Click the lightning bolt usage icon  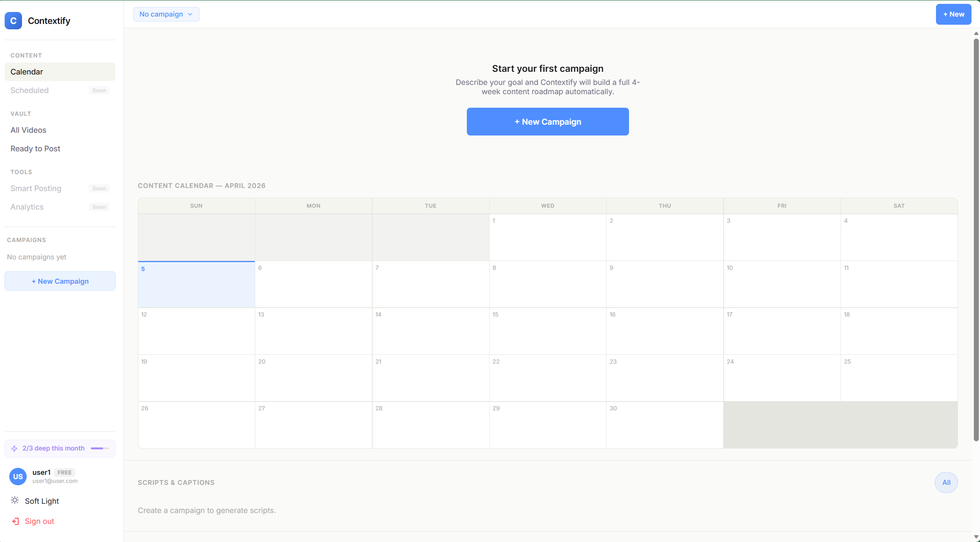[x=14, y=449]
